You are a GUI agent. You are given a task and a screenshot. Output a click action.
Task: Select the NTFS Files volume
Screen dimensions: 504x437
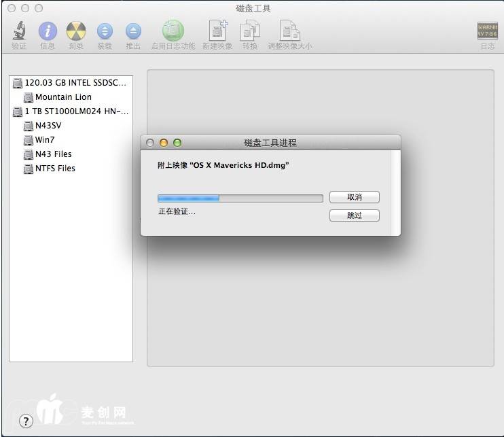click(55, 169)
